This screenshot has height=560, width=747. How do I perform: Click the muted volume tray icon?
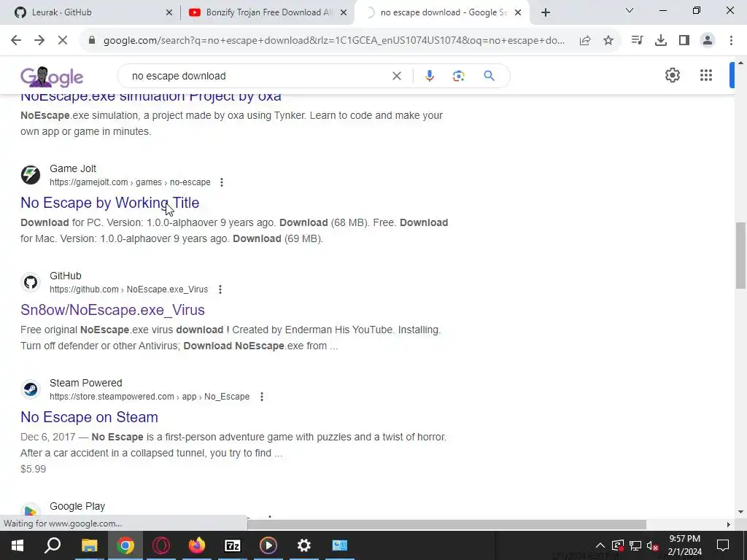point(653,545)
